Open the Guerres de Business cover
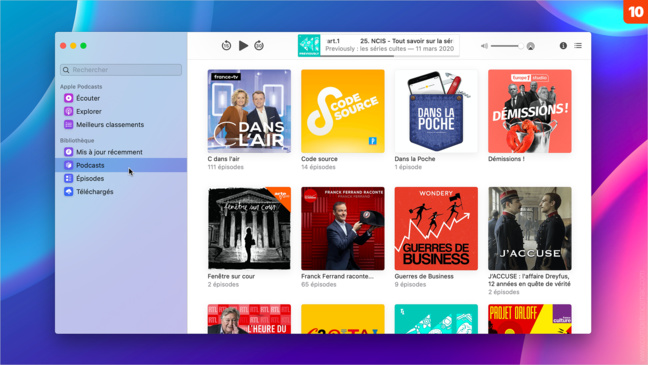Image resolution: width=648 pixels, height=365 pixels. pos(436,229)
